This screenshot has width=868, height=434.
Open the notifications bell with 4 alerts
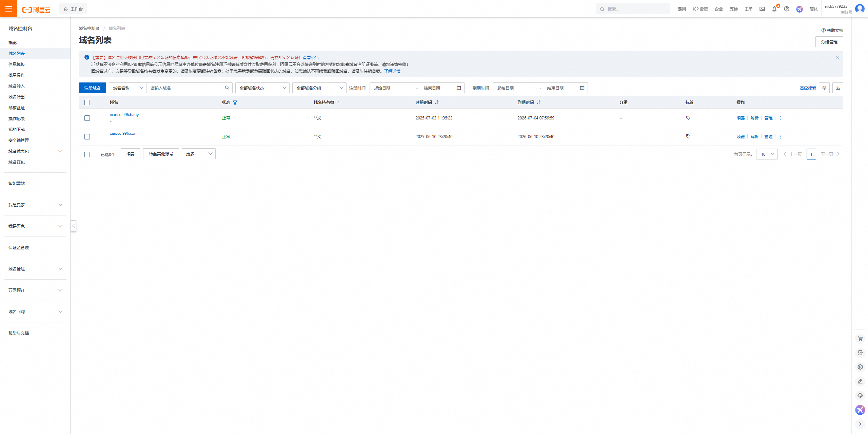point(774,9)
